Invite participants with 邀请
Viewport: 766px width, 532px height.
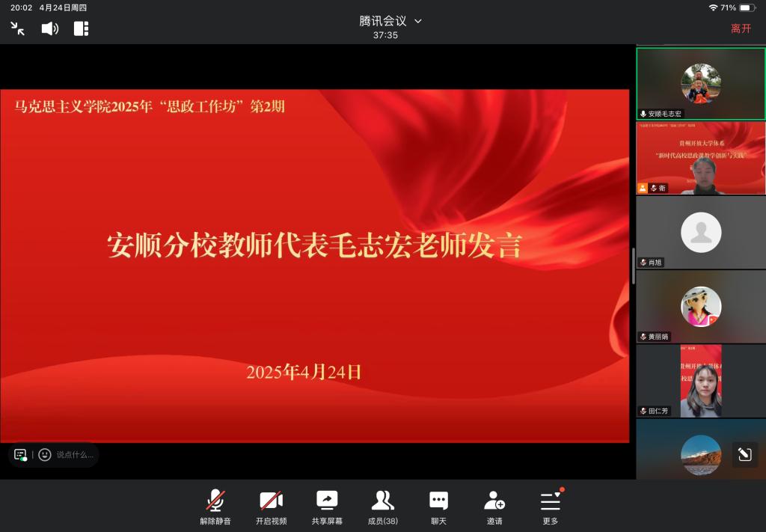(494, 507)
